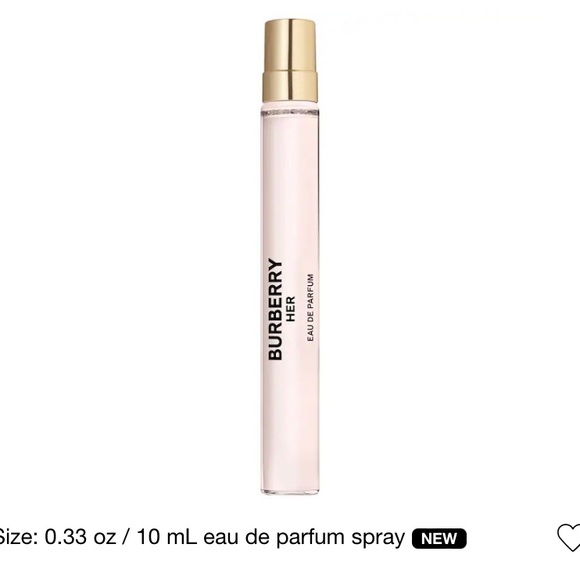Click the 'oz' unit in the size line
This screenshot has width=580, height=580.
pos(105,539)
